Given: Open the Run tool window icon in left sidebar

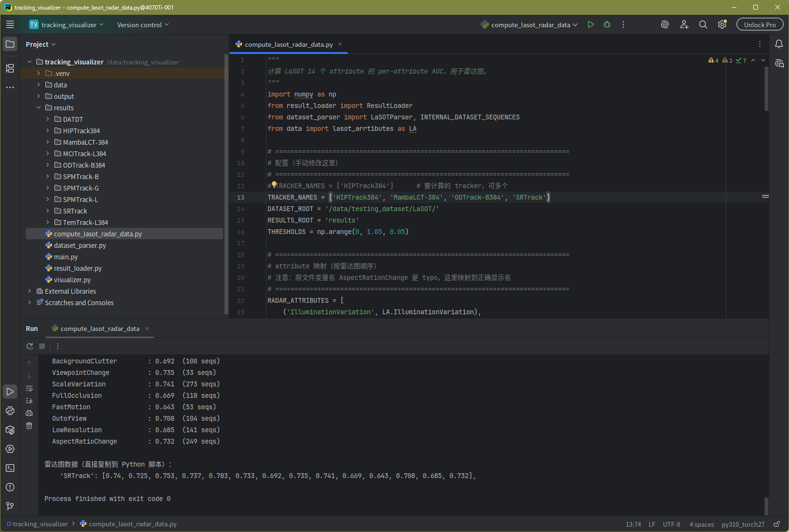Looking at the screenshot, I should point(10,392).
